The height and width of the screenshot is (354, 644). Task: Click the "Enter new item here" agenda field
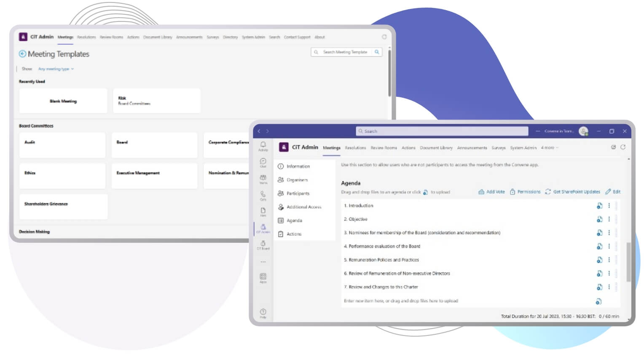pos(400,301)
